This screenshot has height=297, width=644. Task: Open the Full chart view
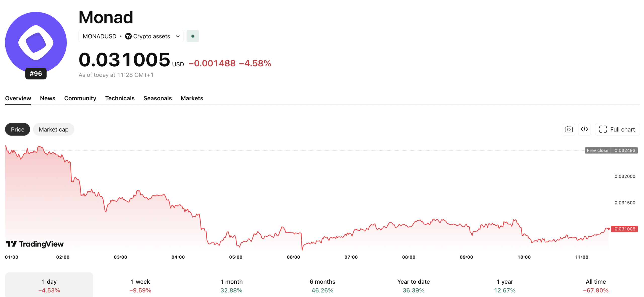click(617, 130)
